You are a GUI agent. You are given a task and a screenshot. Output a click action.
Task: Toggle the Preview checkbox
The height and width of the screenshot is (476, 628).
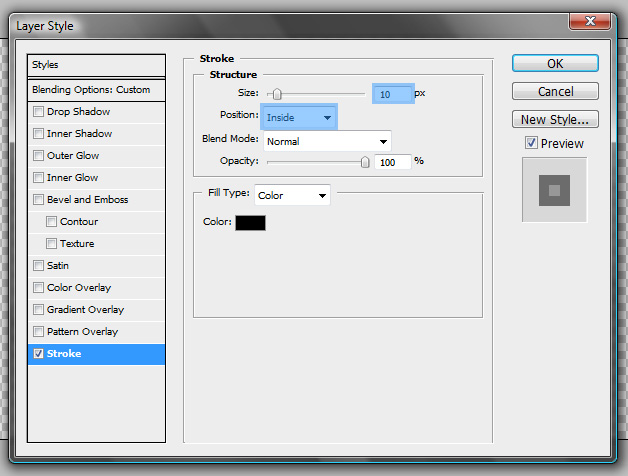[531, 143]
